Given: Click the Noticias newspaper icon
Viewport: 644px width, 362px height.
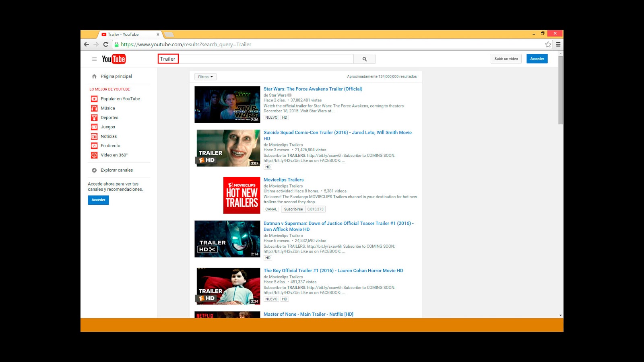Looking at the screenshot, I should [94, 136].
